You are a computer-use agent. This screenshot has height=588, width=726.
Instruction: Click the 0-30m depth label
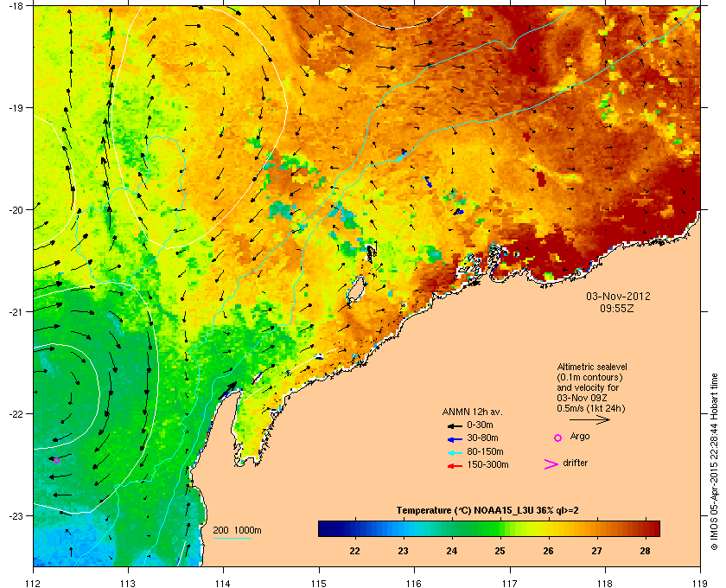480,425
